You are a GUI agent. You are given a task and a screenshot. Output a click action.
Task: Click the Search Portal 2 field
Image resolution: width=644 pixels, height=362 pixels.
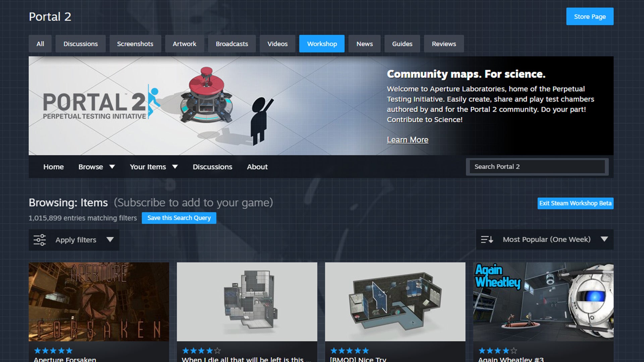point(537,167)
